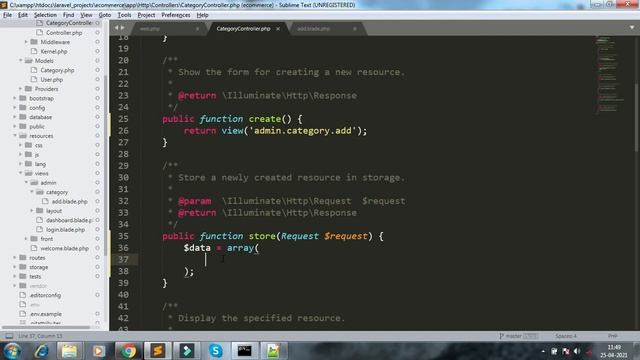Expand the layout folder
640x360 pixels.
[32, 211]
